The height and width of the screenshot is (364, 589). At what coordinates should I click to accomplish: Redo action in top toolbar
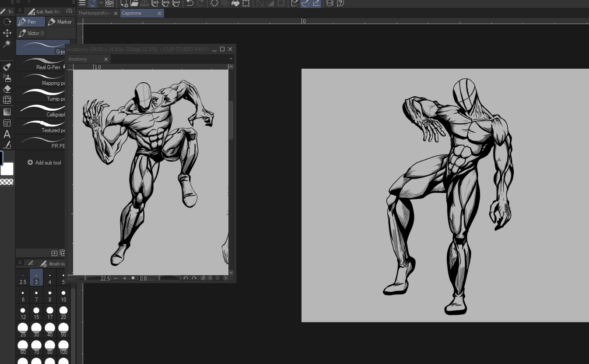(200, 3)
